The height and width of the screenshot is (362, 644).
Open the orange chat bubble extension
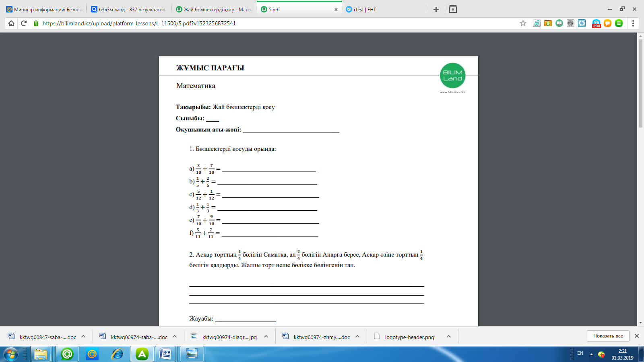pos(608,23)
